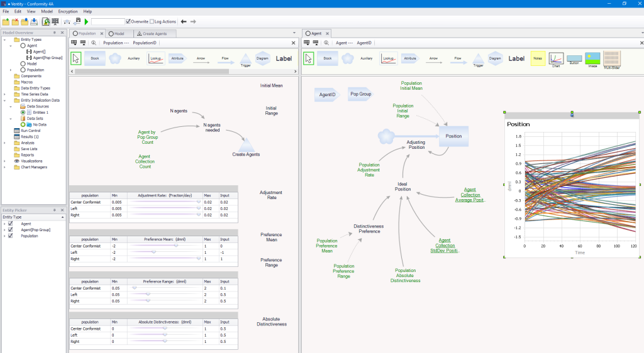Select the Multi-Slider tool icon
The image size is (644, 353).
tap(611, 58)
